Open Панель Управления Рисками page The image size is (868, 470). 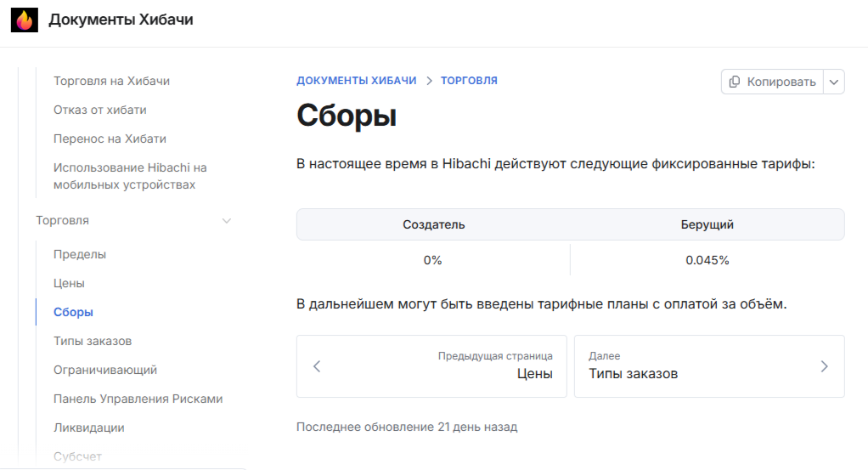coord(138,399)
